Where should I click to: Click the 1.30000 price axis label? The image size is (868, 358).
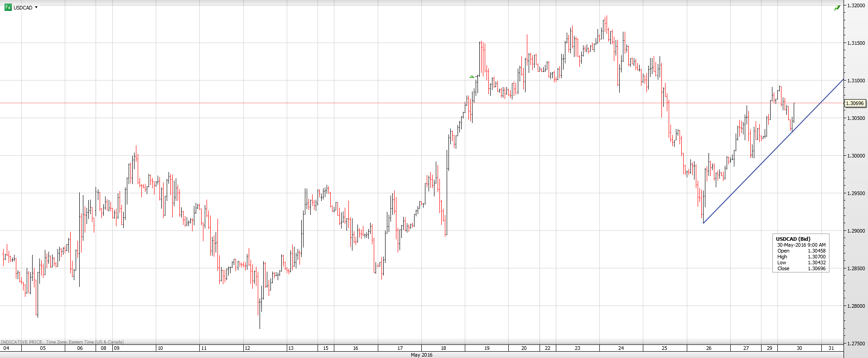(x=856, y=156)
